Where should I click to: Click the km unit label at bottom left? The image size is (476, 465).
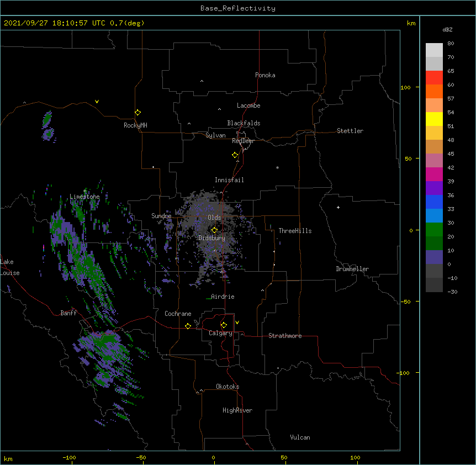tap(8, 458)
